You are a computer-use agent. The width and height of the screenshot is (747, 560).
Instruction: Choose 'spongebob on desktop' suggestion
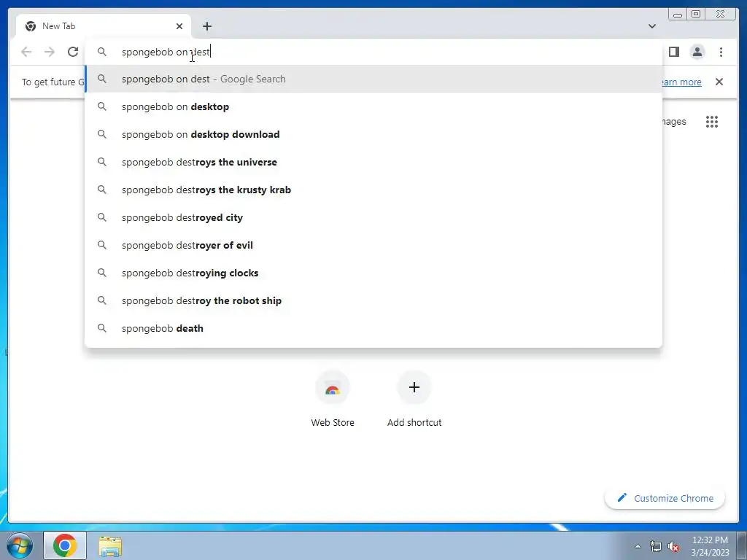(x=373, y=106)
